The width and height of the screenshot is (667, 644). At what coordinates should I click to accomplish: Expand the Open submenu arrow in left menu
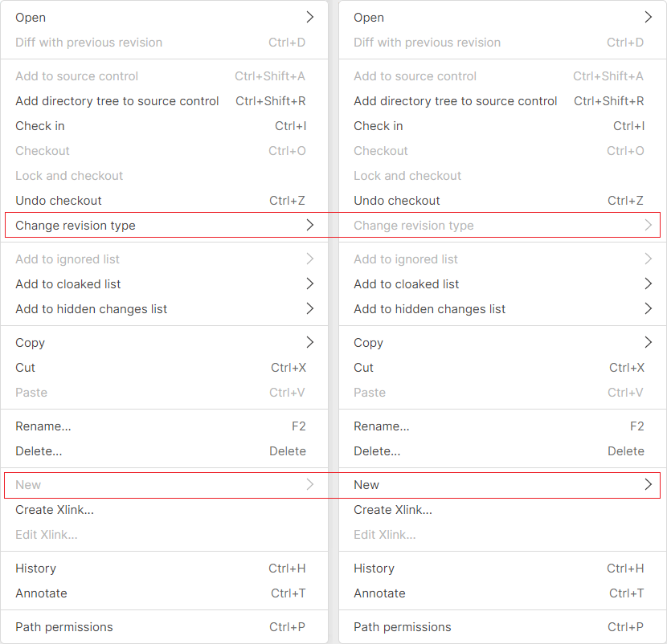pos(310,17)
